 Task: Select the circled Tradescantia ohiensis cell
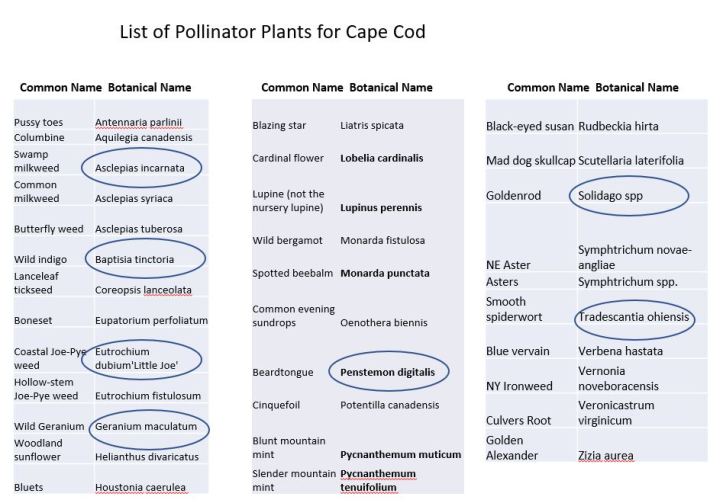(x=634, y=320)
